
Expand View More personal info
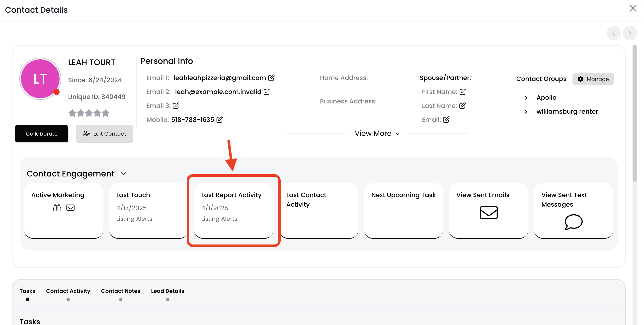[377, 134]
